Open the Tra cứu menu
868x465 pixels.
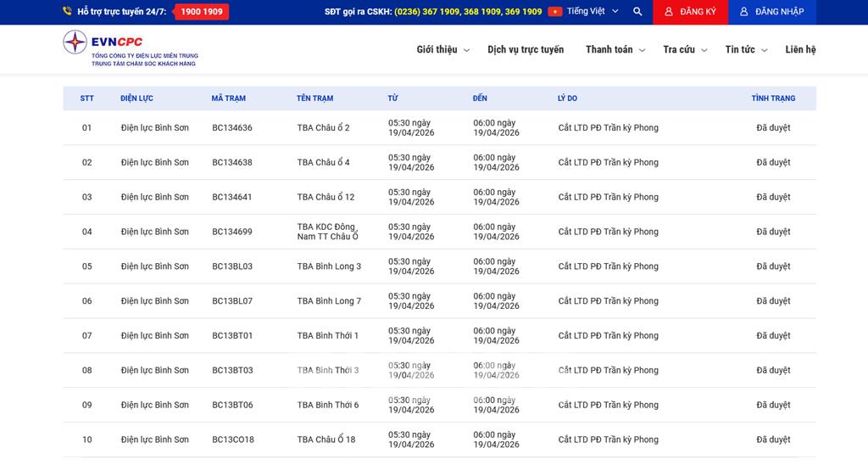pyautogui.click(x=684, y=50)
